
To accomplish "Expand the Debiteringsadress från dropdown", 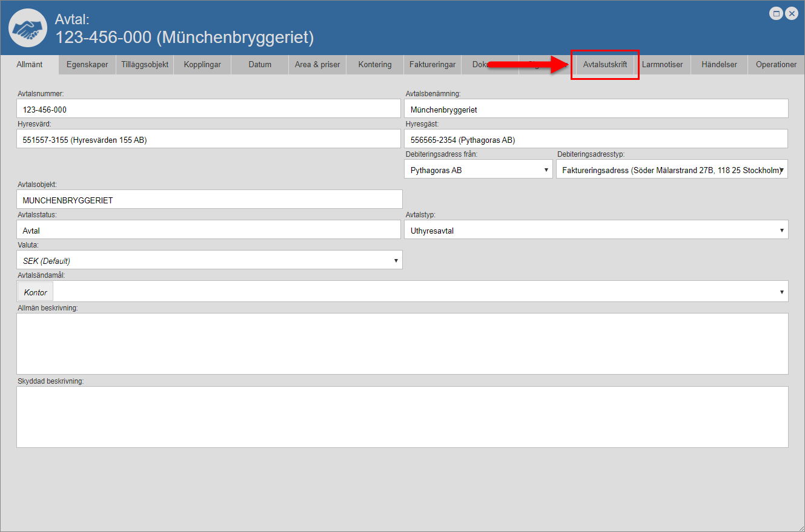I will (x=478, y=170).
